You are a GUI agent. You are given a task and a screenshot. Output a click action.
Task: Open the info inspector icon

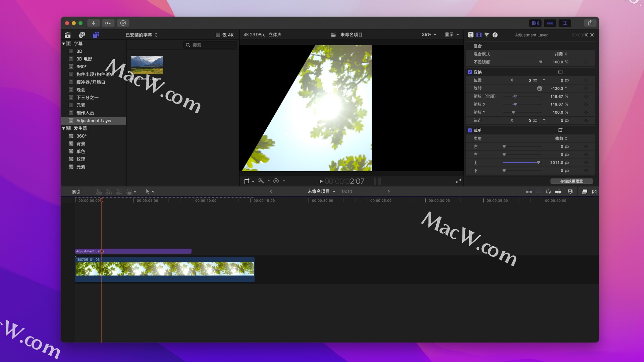click(x=495, y=35)
